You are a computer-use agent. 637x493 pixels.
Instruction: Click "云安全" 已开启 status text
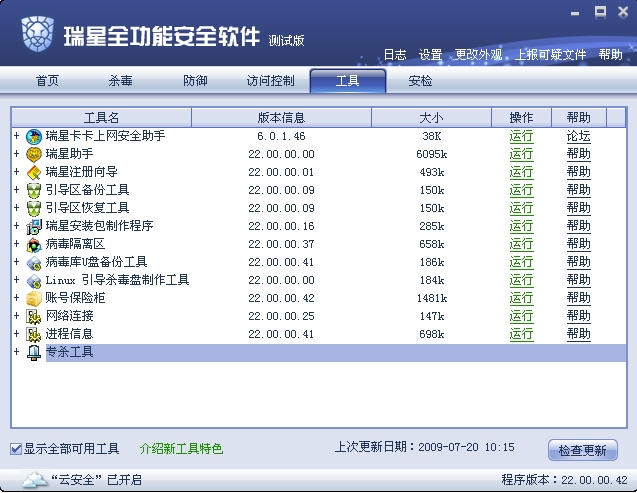pos(96,480)
